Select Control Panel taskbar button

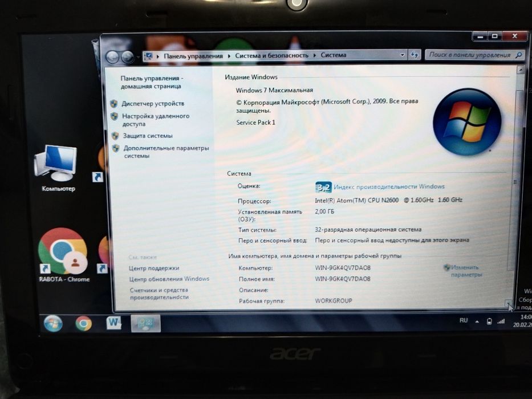[x=145, y=323]
